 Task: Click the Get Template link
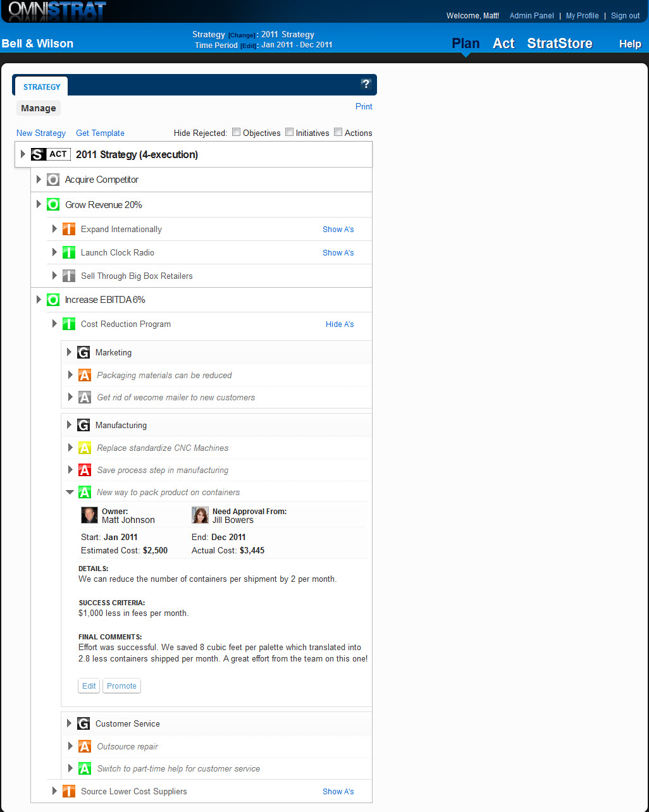(100, 133)
